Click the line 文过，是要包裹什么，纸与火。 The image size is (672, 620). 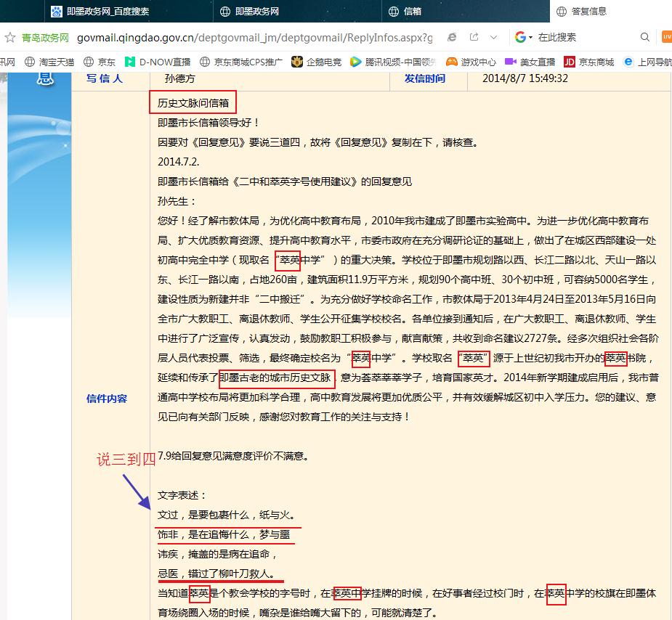coord(226,515)
